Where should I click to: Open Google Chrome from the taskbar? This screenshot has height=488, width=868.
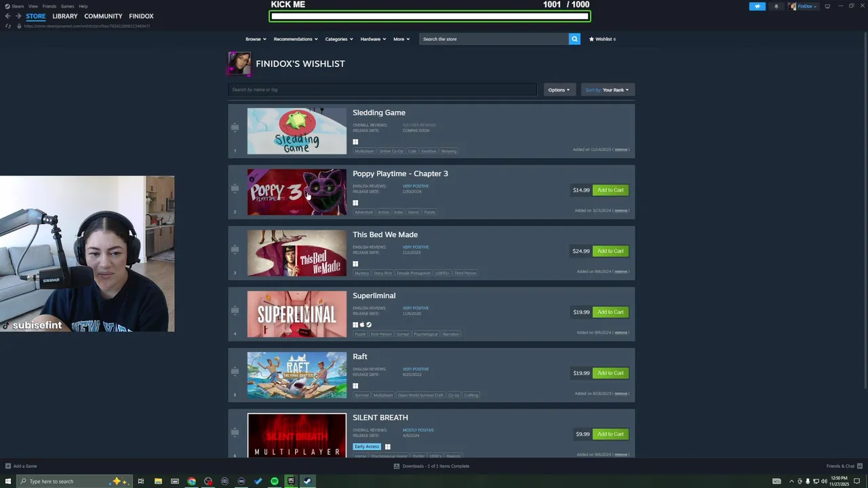tap(192, 481)
